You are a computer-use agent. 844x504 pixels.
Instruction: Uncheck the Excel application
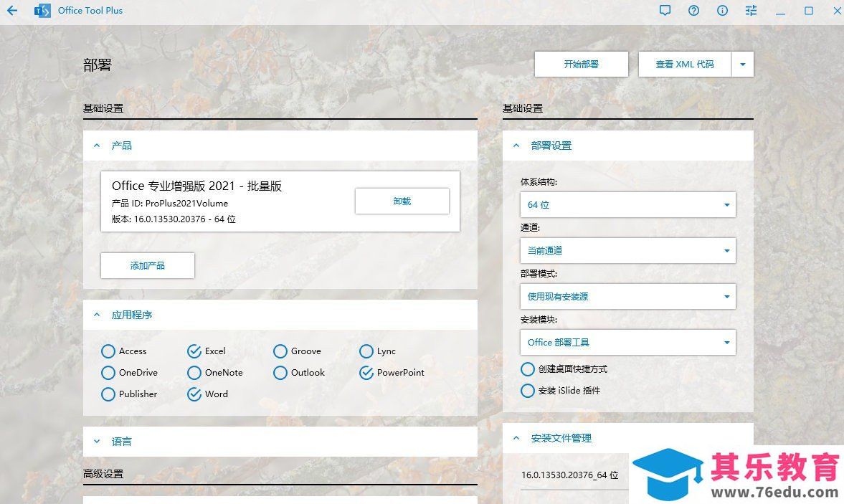(x=194, y=351)
